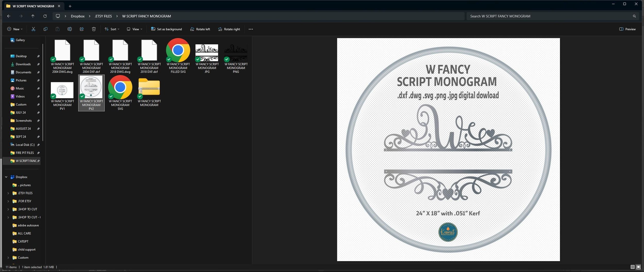Go back with the left arrow
644x272 pixels.
point(9,16)
